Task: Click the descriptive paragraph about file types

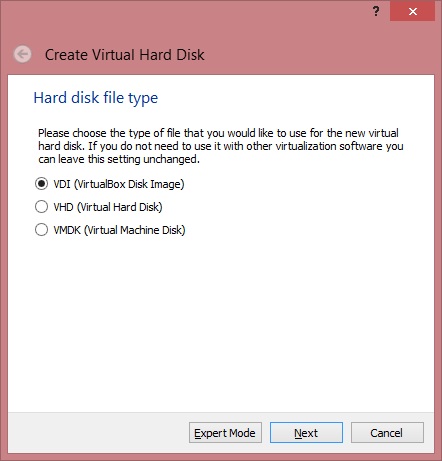Action: click(x=221, y=146)
